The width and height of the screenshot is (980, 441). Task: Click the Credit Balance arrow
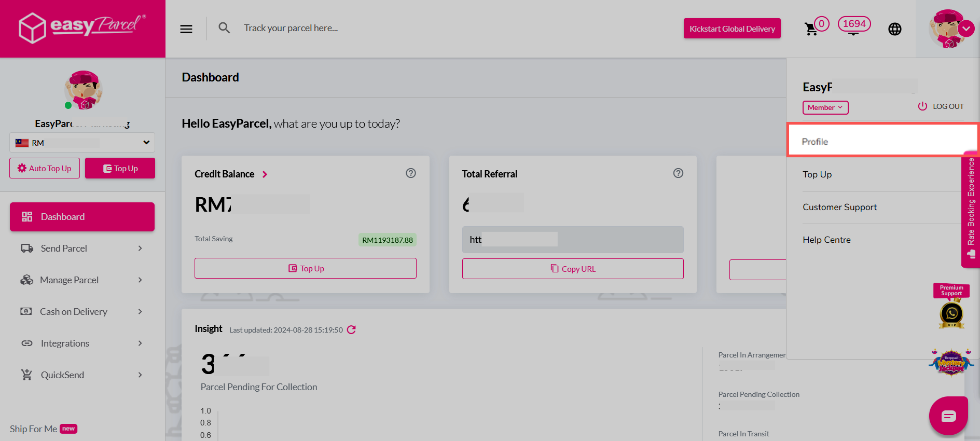[x=265, y=174]
